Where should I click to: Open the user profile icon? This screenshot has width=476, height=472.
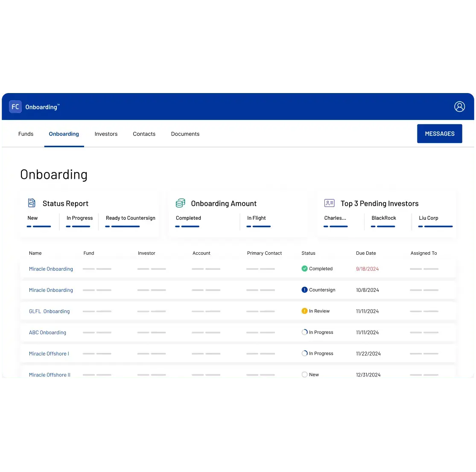pyautogui.click(x=459, y=107)
